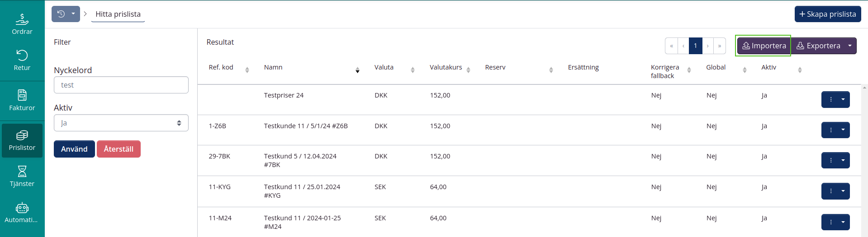Click the Importera button
Viewport: 868px width, 237px height.
(x=764, y=46)
